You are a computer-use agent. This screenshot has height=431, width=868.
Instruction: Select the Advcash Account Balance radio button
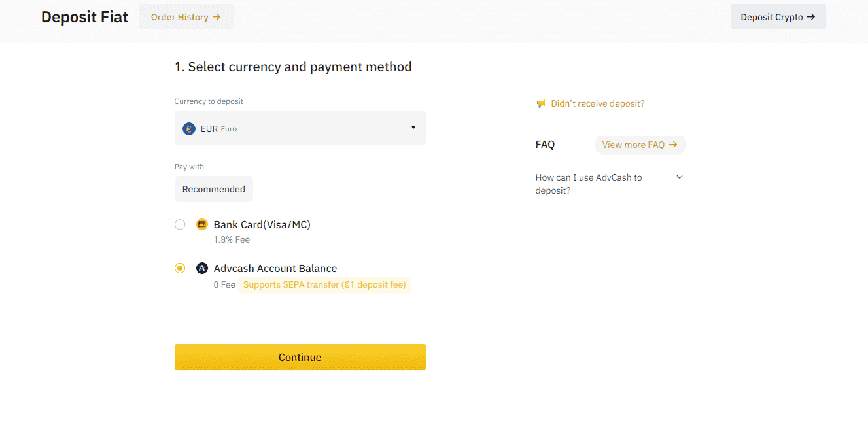(180, 268)
